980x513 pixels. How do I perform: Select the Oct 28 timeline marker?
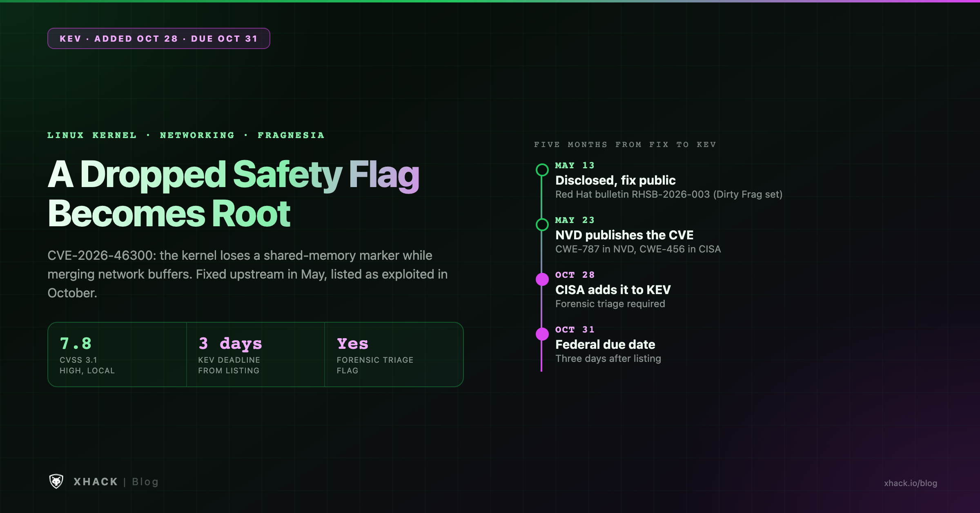tap(542, 279)
